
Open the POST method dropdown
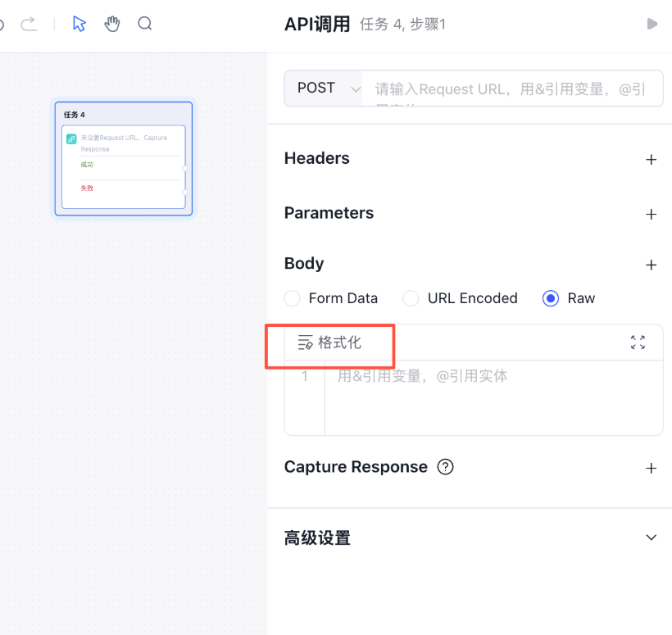pos(326,88)
